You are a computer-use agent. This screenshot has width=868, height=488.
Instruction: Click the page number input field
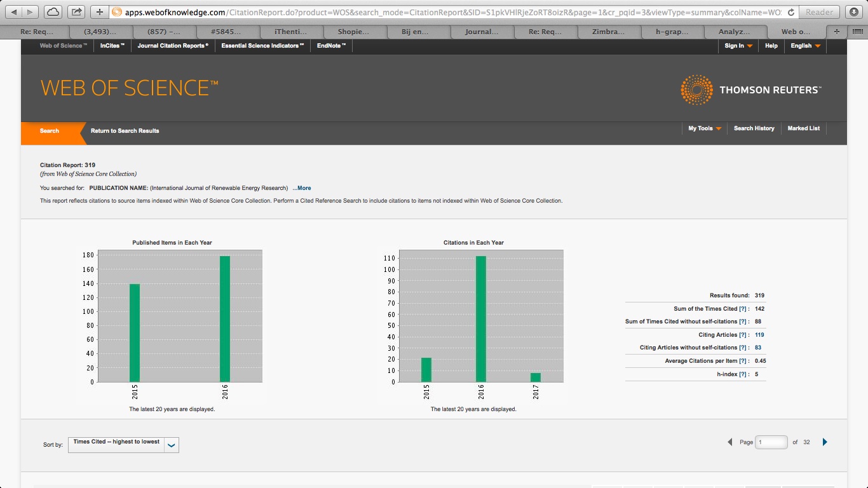click(771, 442)
